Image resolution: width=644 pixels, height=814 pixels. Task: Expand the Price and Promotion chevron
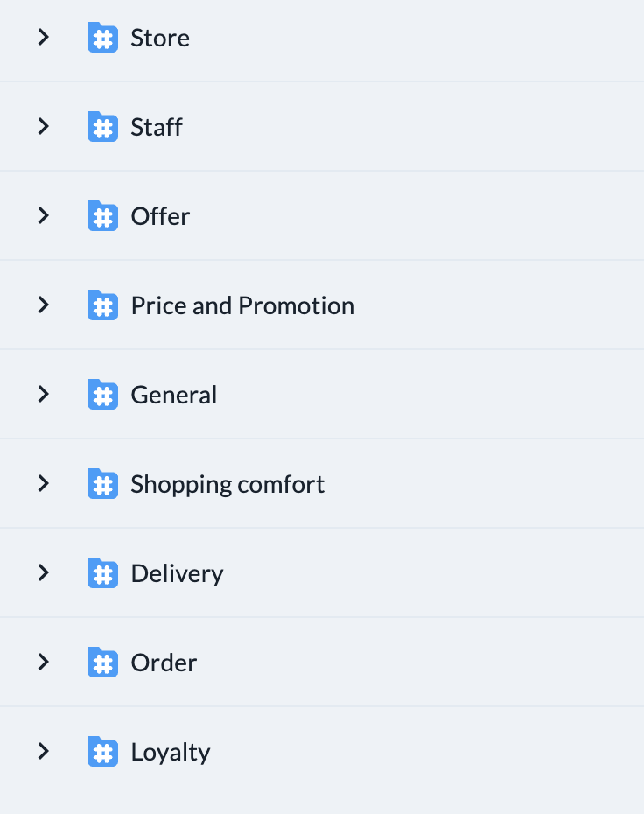tap(44, 305)
